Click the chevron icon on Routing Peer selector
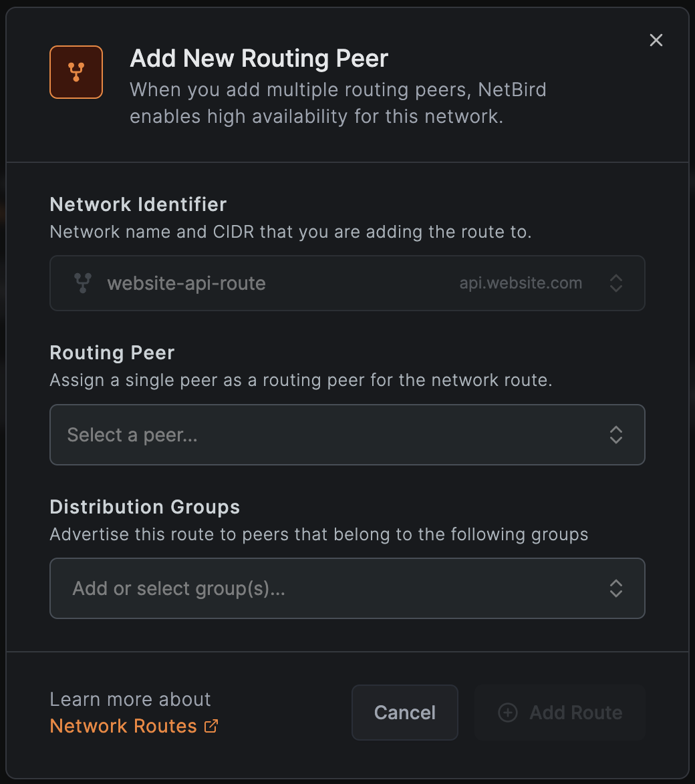Image resolution: width=695 pixels, height=784 pixels. (616, 435)
